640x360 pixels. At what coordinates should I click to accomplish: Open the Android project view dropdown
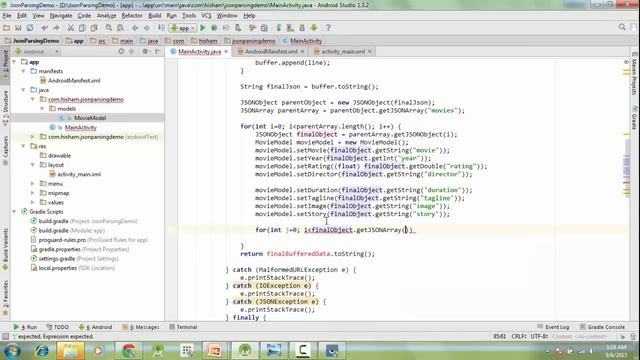pos(37,51)
